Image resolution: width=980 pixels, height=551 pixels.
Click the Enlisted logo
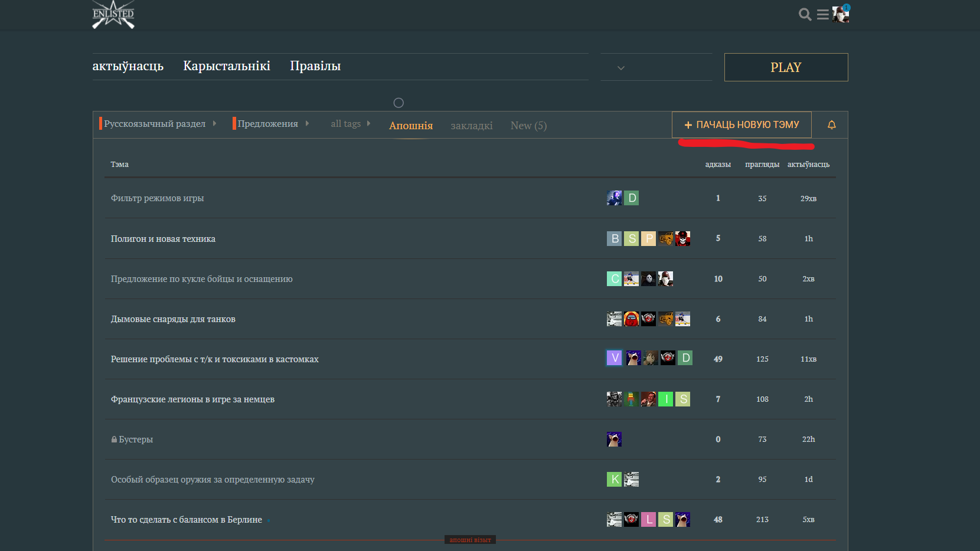[113, 15]
